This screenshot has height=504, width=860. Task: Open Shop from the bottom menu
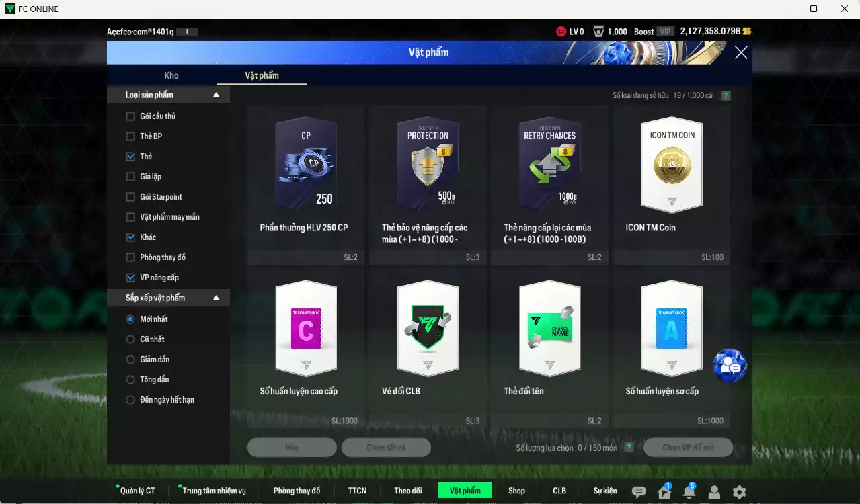point(516,491)
